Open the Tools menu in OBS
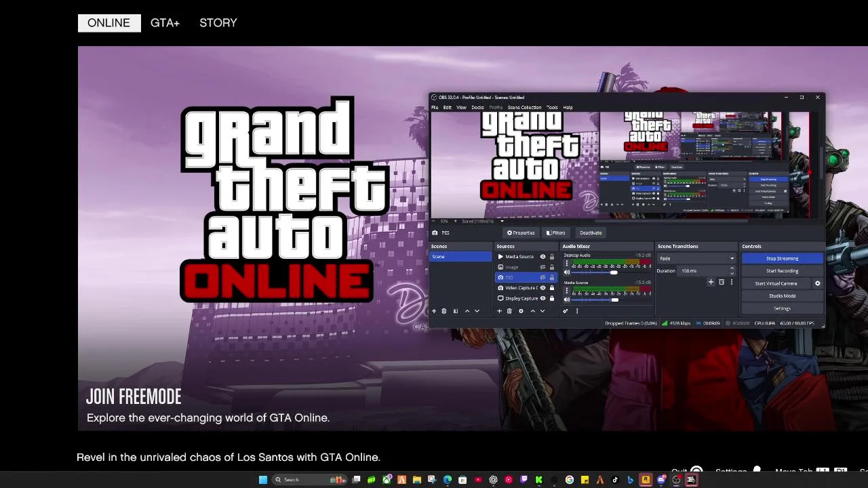 [552, 107]
